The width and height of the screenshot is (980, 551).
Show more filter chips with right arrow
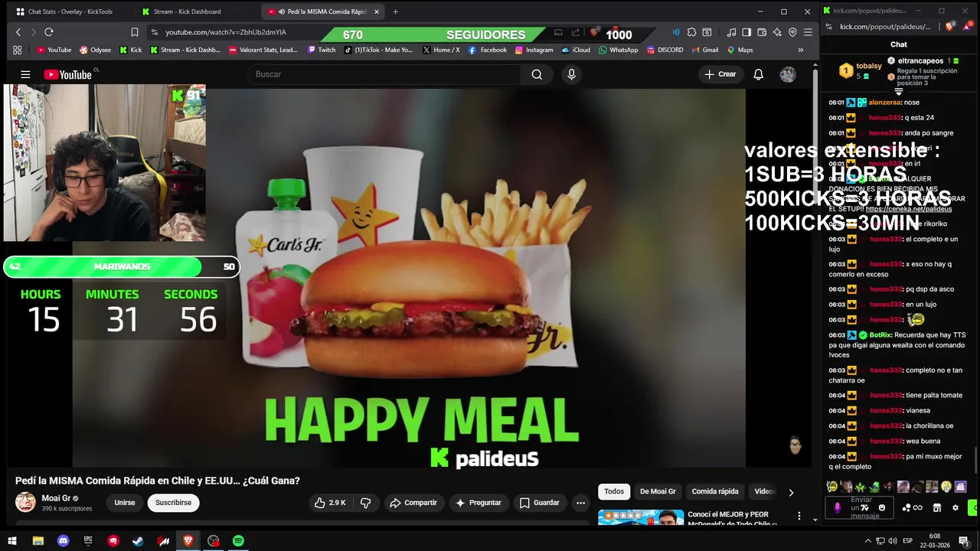(x=791, y=492)
